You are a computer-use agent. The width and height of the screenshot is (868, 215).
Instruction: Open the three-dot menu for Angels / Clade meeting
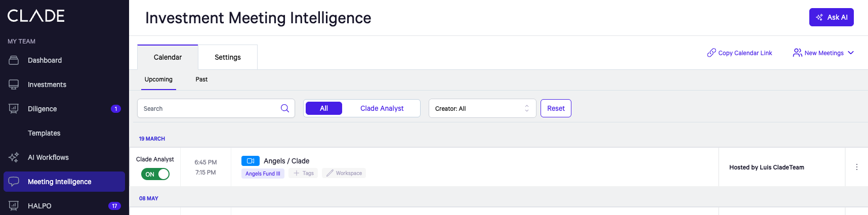[856, 167]
